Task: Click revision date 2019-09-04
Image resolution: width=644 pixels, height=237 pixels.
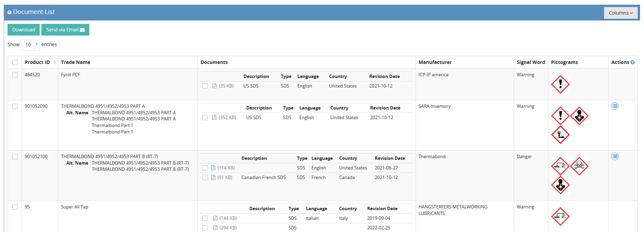Action: (x=379, y=218)
